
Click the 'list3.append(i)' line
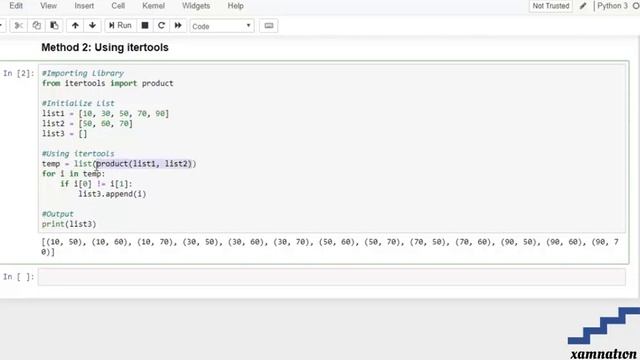point(112,194)
